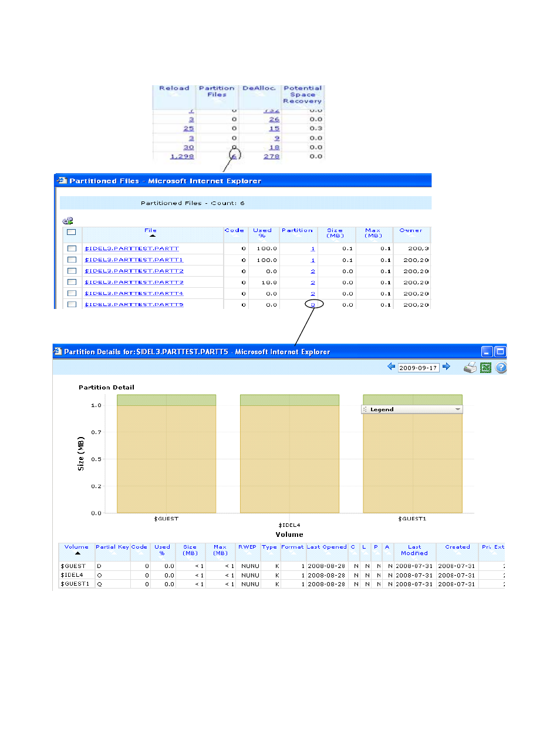
Task: Click Potential Space Recovery column header
Action: pyautogui.click(x=302, y=95)
